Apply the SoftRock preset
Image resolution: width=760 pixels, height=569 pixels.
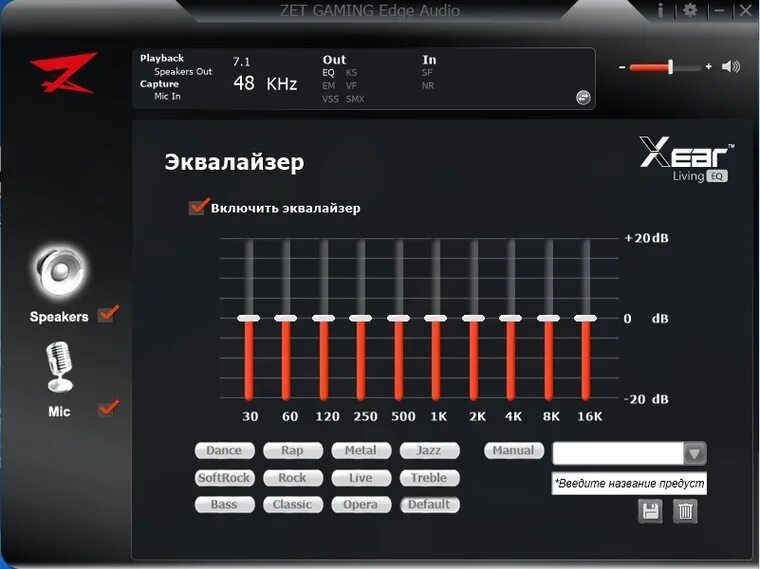point(224,477)
